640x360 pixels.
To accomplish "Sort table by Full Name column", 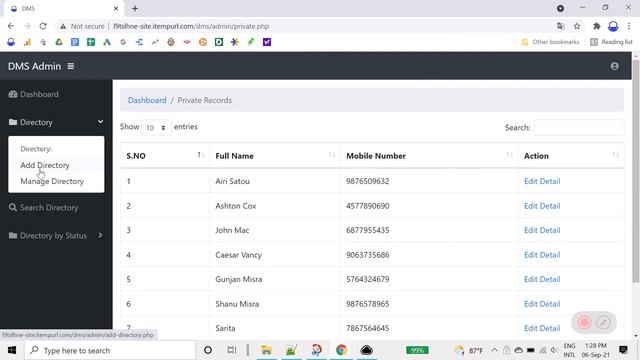I will click(x=275, y=156).
